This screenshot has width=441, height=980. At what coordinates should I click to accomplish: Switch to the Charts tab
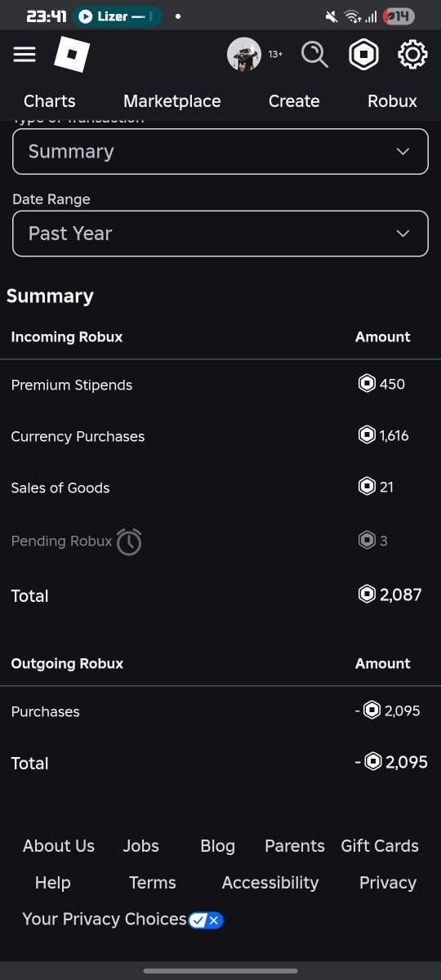click(50, 101)
